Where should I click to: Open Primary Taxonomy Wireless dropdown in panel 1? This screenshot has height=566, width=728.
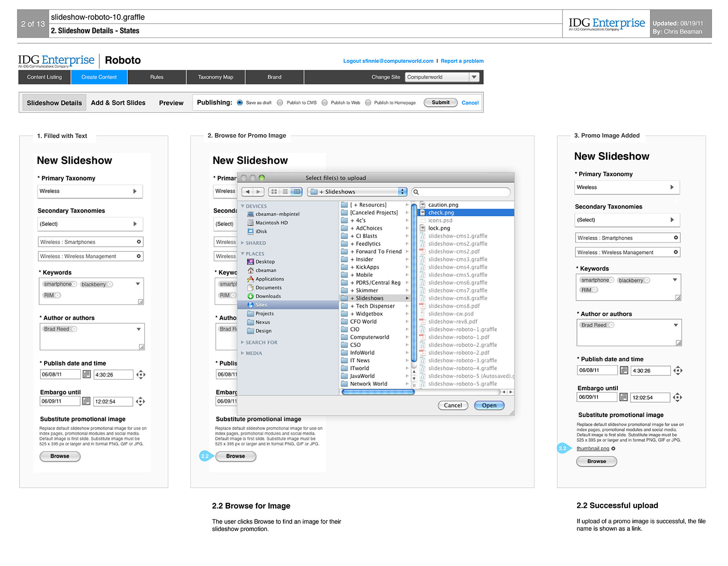click(x=90, y=191)
